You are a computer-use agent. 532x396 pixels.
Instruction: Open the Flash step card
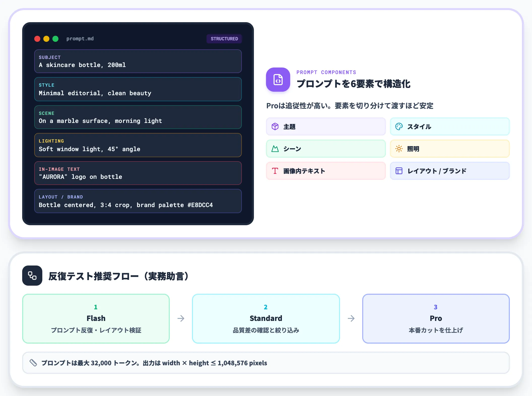pos(96,319)
